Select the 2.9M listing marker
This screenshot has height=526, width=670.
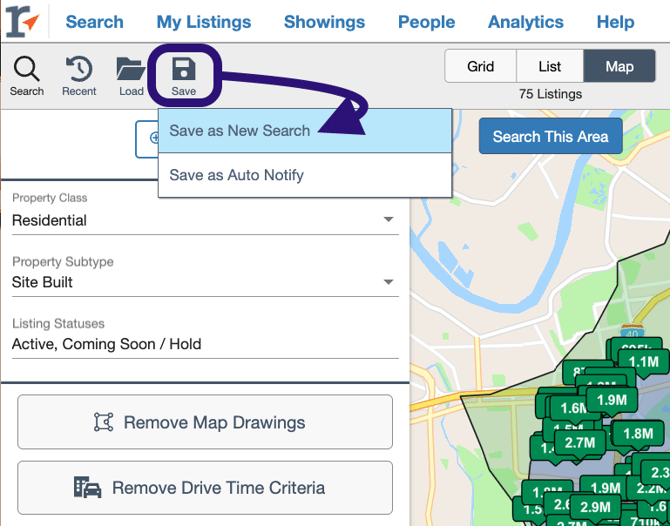[x=595, y=507]
